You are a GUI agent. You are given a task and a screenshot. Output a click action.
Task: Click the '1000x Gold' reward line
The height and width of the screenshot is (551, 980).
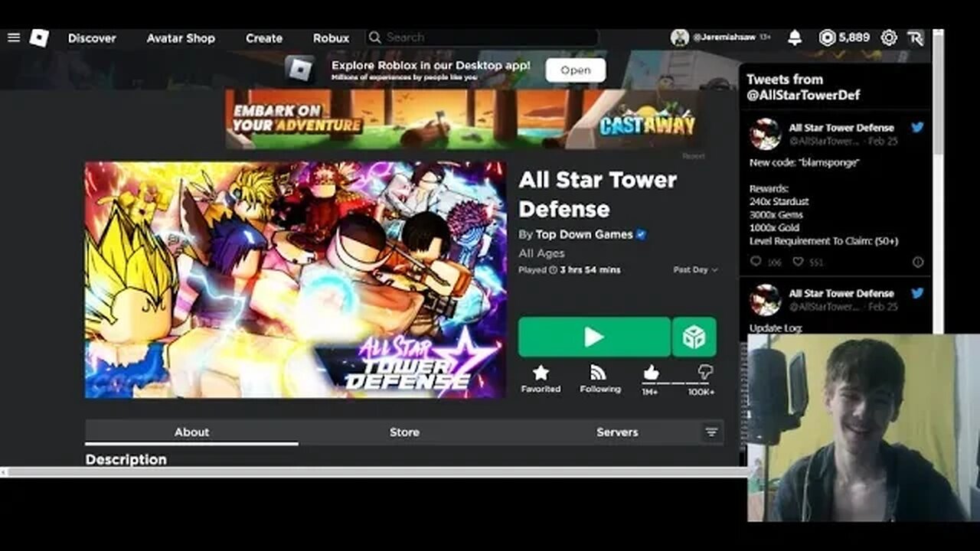pyautogui.click(x=775, y=228)
